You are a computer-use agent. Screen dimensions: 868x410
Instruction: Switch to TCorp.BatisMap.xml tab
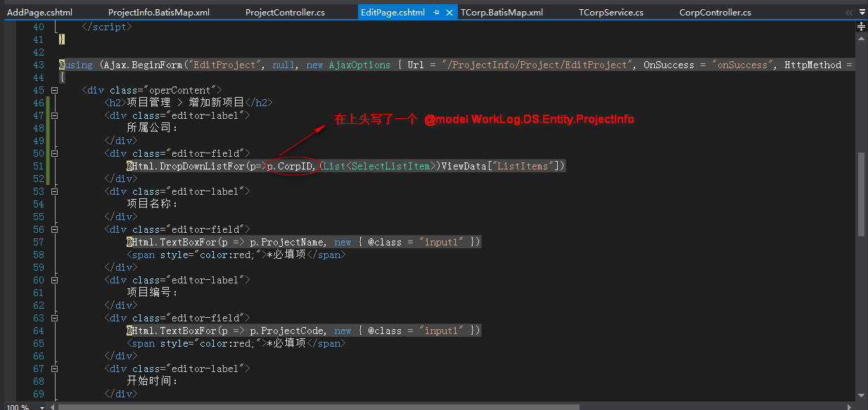click(502, 13)
